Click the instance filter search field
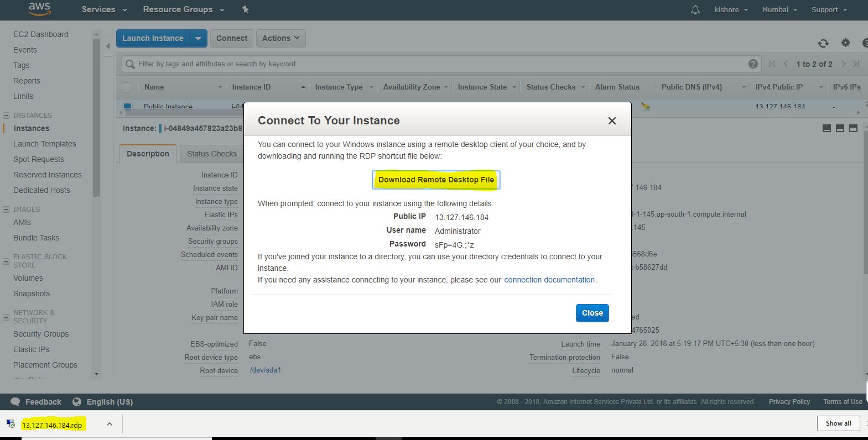This screenshot has width=868, height=440. (x=437, y=64)
